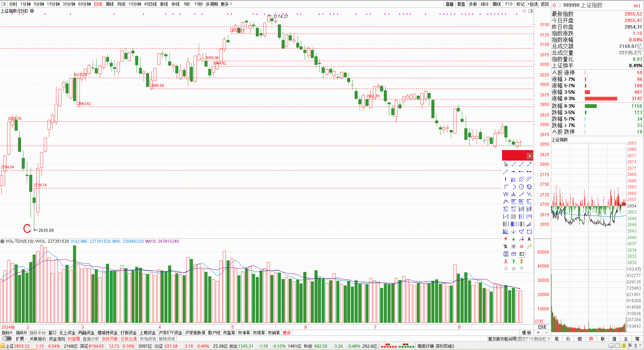This screenshot has height=350, width=644.
Task: Close the drawing tools palette
Action: click(x=529, y=156)
